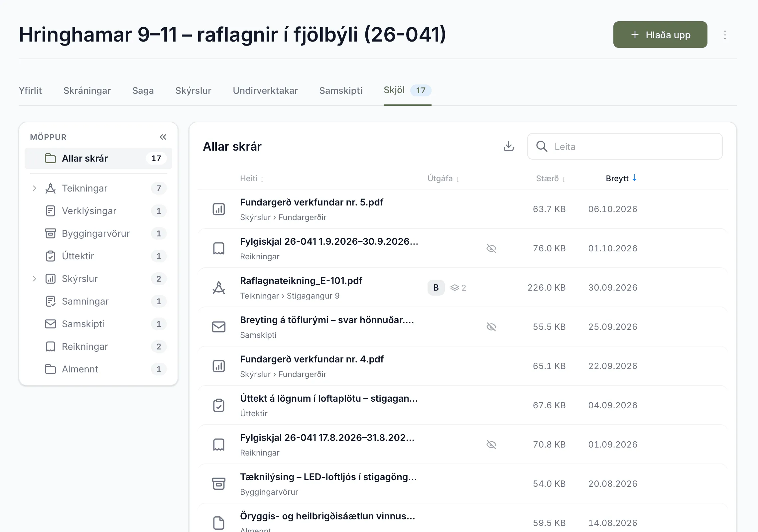Click the archive box icon of Tæknilýsing file
Image resolution: width=758 pixels, height=532 pixels.
[x=219, y=484]
